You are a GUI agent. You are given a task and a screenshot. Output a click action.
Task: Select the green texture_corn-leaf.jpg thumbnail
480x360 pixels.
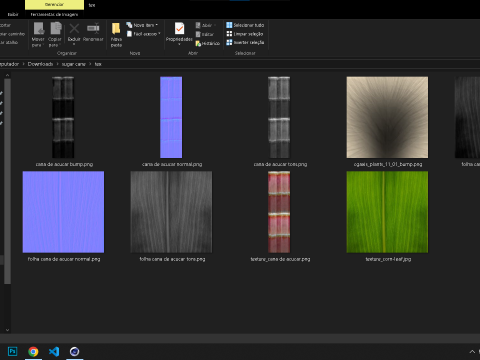387,212
